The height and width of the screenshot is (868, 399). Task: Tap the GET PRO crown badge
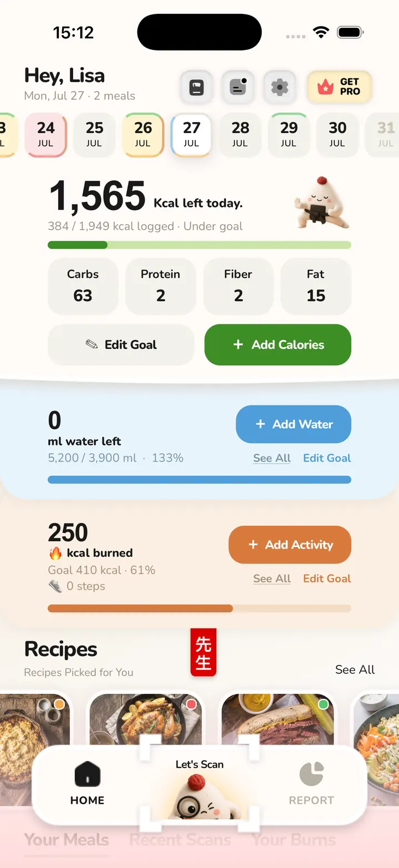340,87
